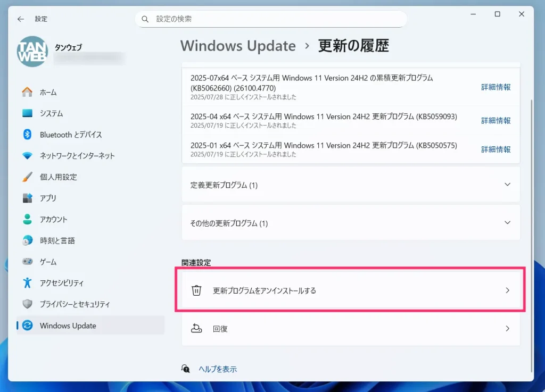The width and height of the screenshot is (545, 392).
Task: Click the 時刻と言語 clock globe icon
Action: click(27, 240)
